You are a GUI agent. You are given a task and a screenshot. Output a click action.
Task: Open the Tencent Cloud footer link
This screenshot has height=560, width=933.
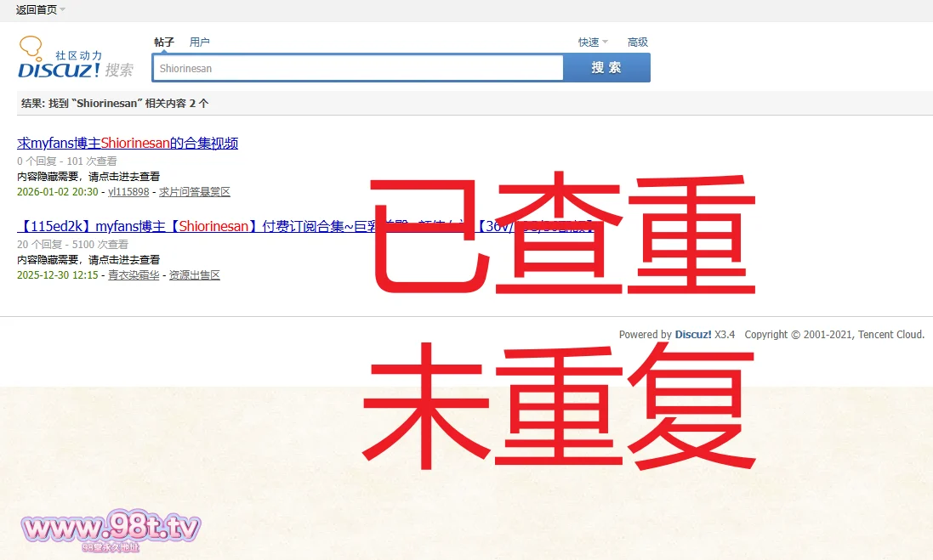click(890, 335)
